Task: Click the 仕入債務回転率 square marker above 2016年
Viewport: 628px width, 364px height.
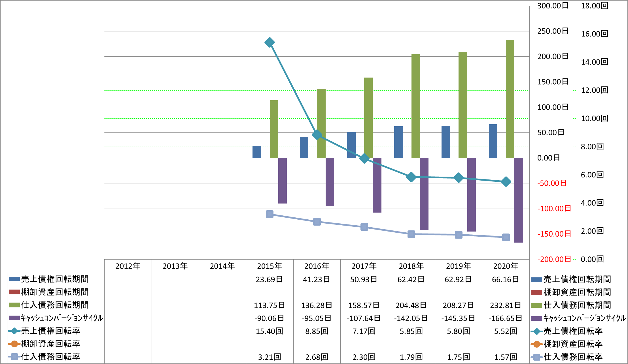Action: [x=317, y=222]
